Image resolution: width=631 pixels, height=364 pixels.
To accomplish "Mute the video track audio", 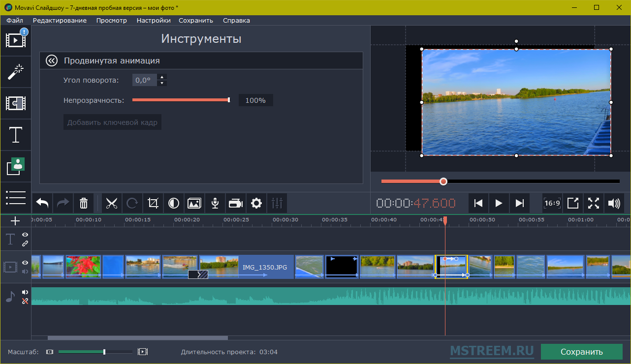I will pyautogui.click(x=25, y=271).
